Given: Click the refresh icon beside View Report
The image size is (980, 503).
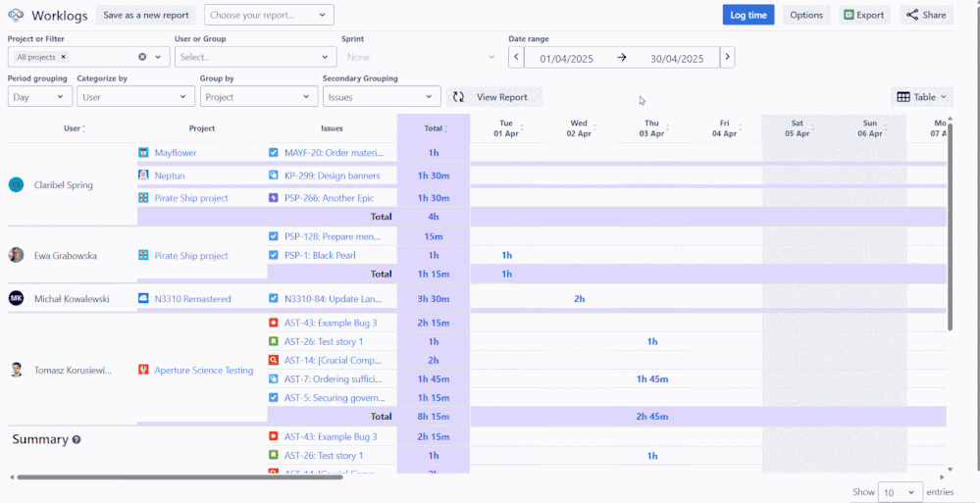Looking at the screenshot, I should click(458, 97).
